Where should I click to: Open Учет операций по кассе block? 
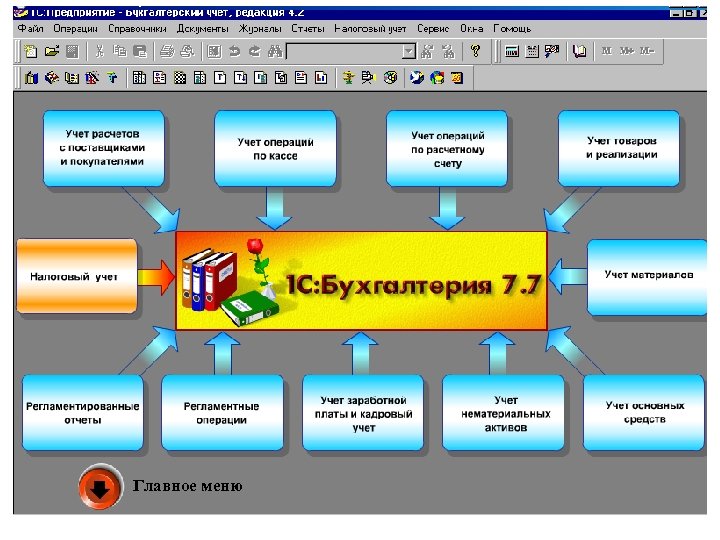[275, 148]
